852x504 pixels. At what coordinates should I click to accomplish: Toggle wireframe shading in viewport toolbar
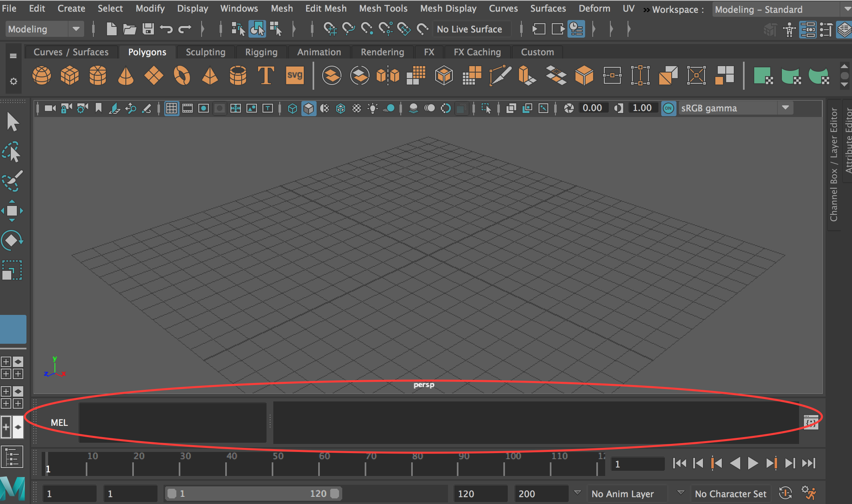(x=293, y=108)
